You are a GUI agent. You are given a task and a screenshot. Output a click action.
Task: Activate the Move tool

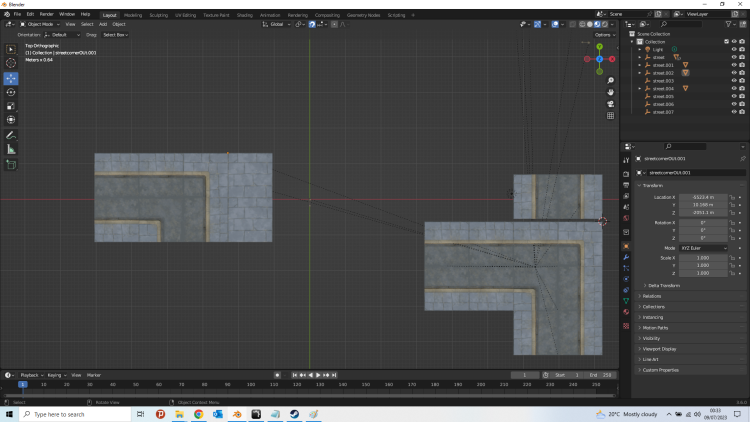point(11,78)
